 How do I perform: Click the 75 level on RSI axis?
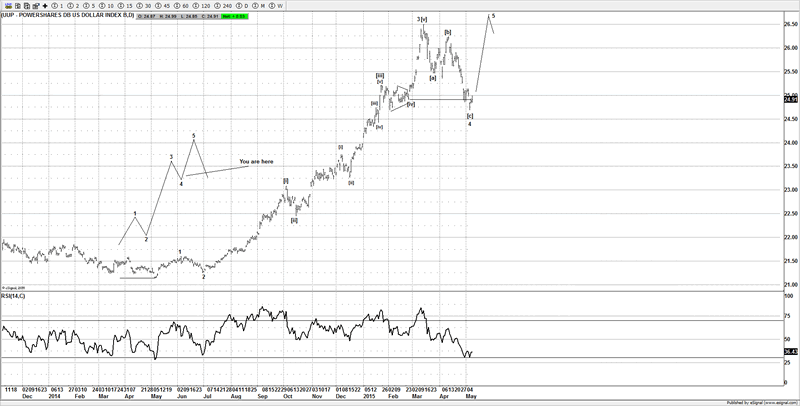[788, 317]
